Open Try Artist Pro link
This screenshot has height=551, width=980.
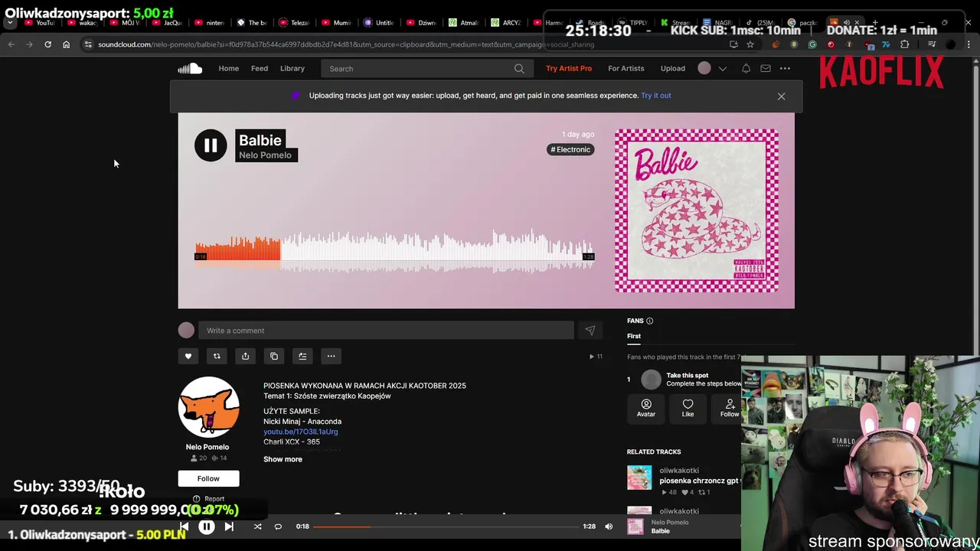coord(569,69)
